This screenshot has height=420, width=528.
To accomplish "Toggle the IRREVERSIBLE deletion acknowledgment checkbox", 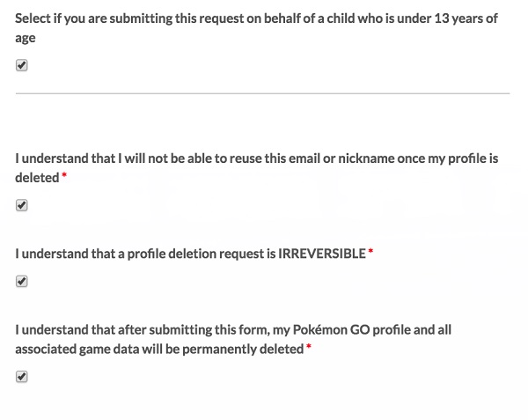I will [x=22, y=282].
